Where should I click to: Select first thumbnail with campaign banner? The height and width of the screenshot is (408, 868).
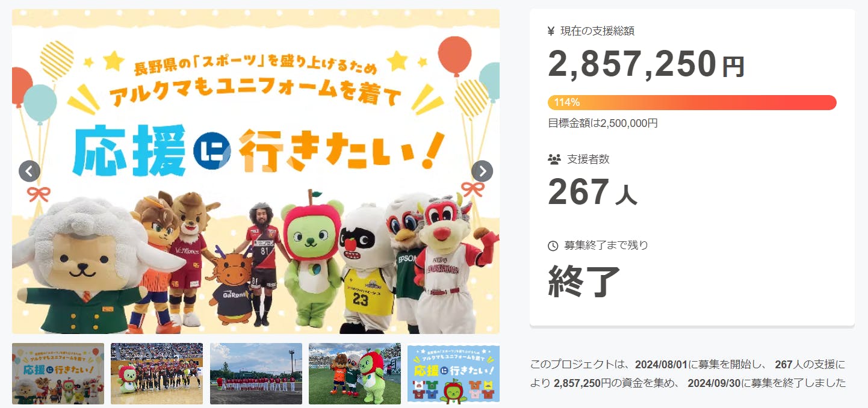(58, 374)
